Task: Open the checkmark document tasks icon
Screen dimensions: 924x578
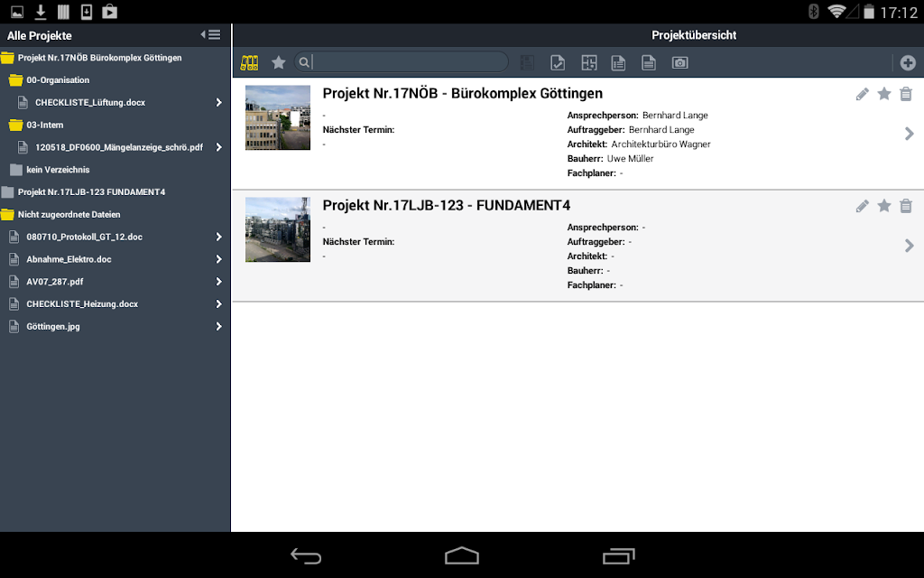Action: tap(558, 62)
